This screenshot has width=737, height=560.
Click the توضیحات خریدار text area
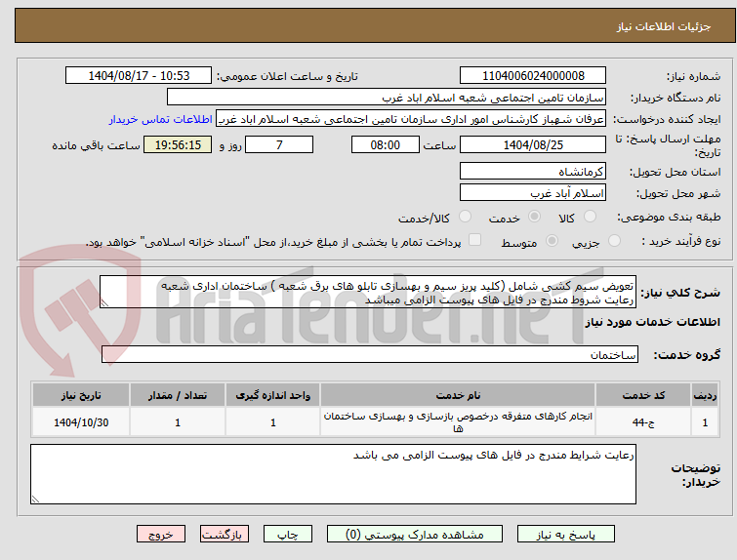tap(333, 474)
